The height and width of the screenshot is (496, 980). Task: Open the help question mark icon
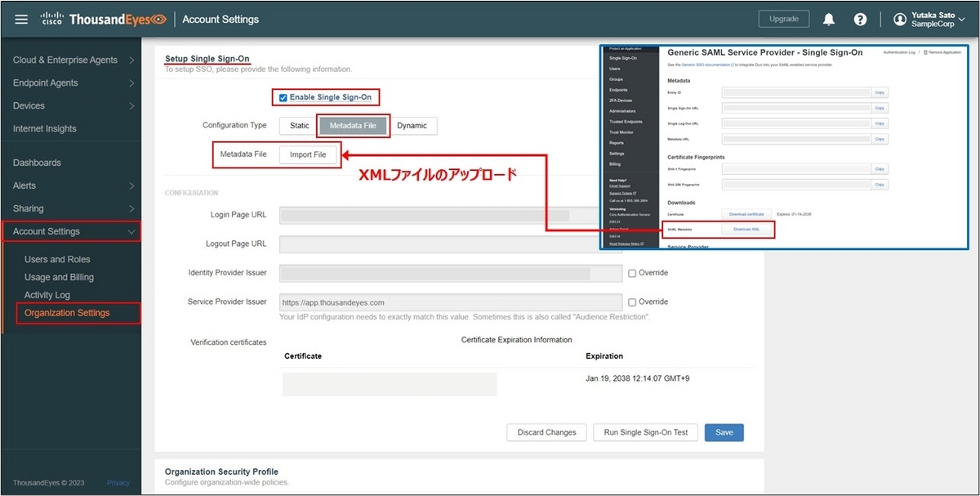(860, 19)
